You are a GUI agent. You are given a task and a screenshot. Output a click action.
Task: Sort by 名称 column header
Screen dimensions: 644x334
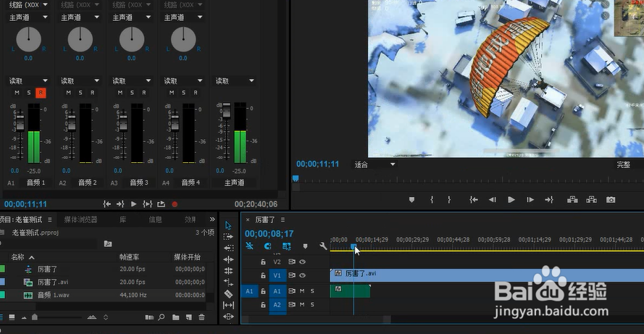[18, 256]
